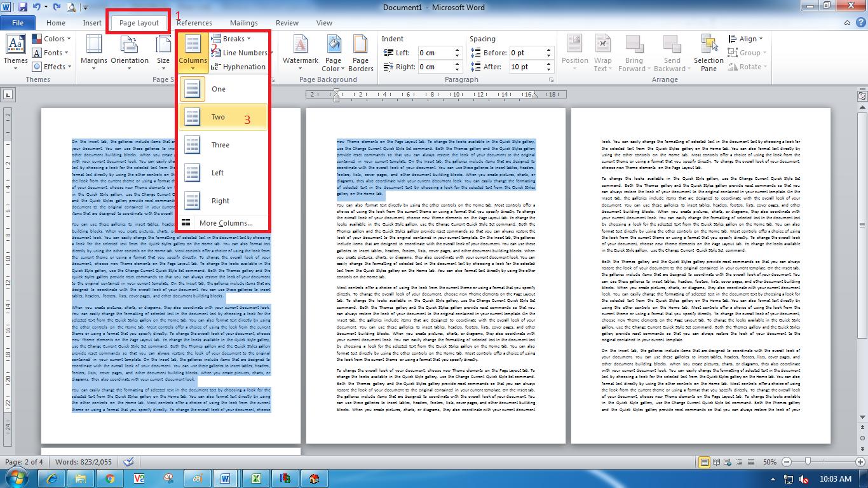Open Internet Explorer from the taskbar
Screen dimensions: 868x488
point(52,478)
